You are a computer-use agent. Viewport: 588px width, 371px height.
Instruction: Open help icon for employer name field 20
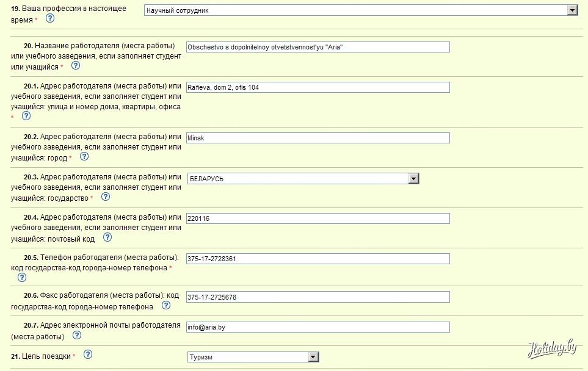(76, 66)
